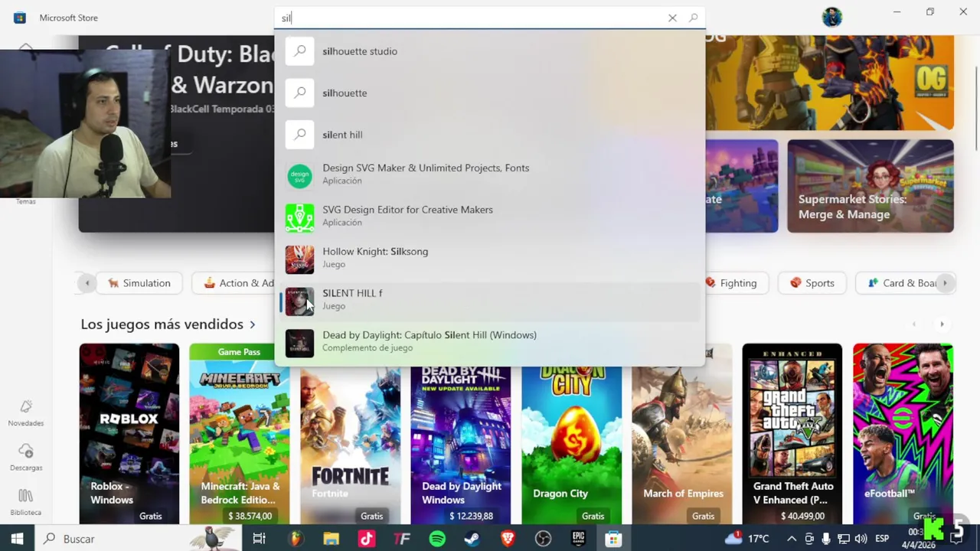Select the Simulation category chip
Screen dimensions: 980x551
[x=139, y=283]
